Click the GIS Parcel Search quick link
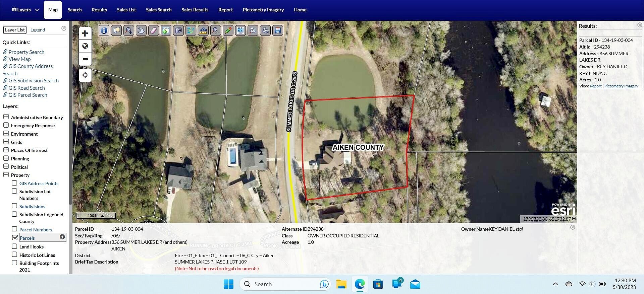The height and width of the screenshot is (294, 644). coord(28,95)
